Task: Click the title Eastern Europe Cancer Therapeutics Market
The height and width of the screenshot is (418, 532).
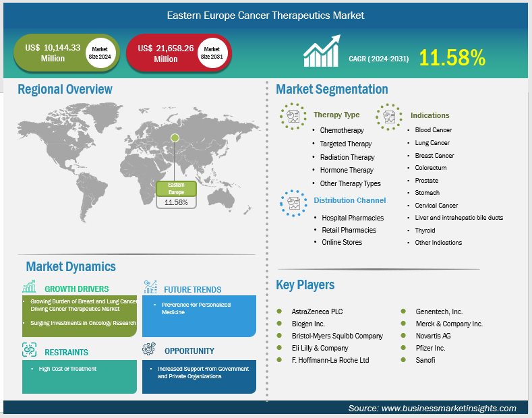Action: point(266,16)
